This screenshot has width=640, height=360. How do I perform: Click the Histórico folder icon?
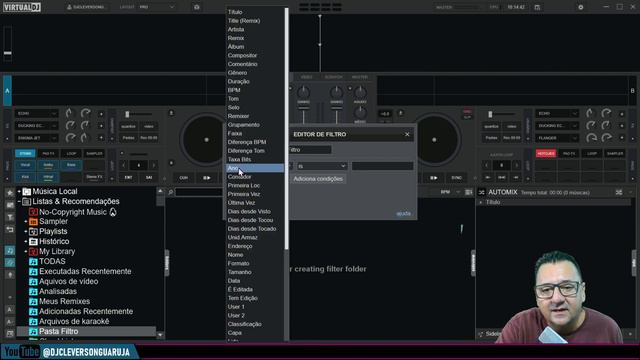pos(33,242)
